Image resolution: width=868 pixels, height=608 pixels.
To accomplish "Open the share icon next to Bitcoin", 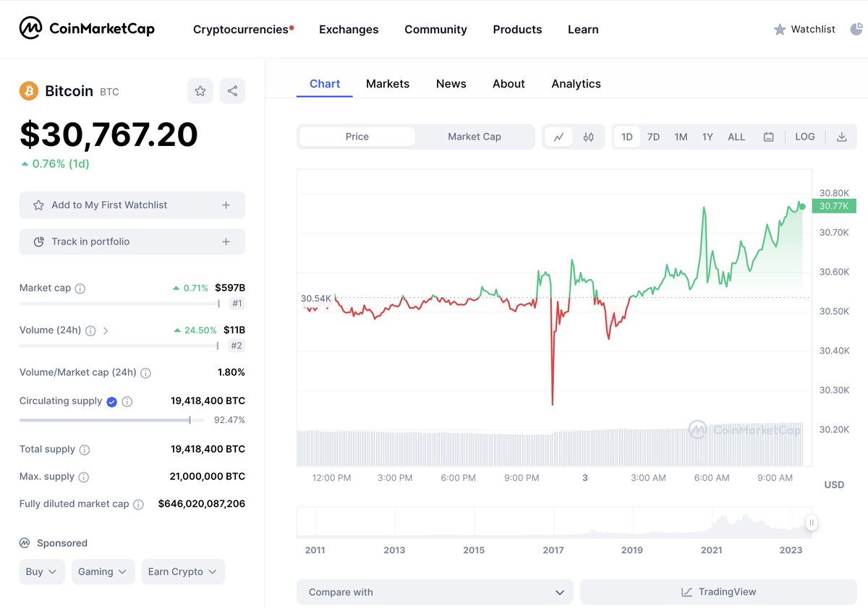I will pyautogui.click(x=232, y=91).
